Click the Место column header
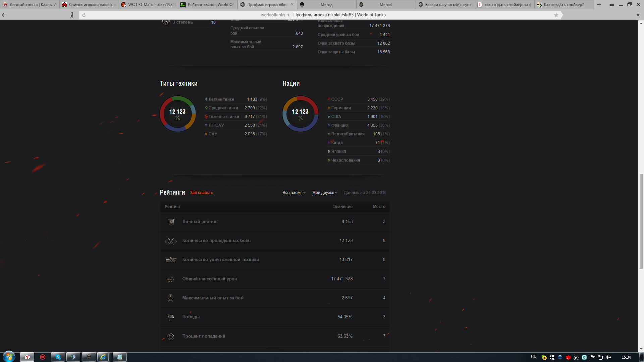This screenshot has height=362, width=644. coord(379,207)
